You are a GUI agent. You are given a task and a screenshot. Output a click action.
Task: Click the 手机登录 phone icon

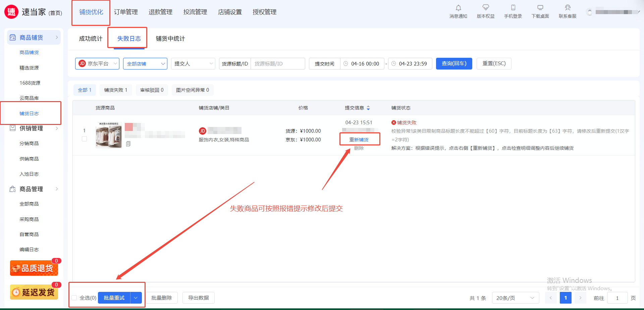click(x=513, y=8)
